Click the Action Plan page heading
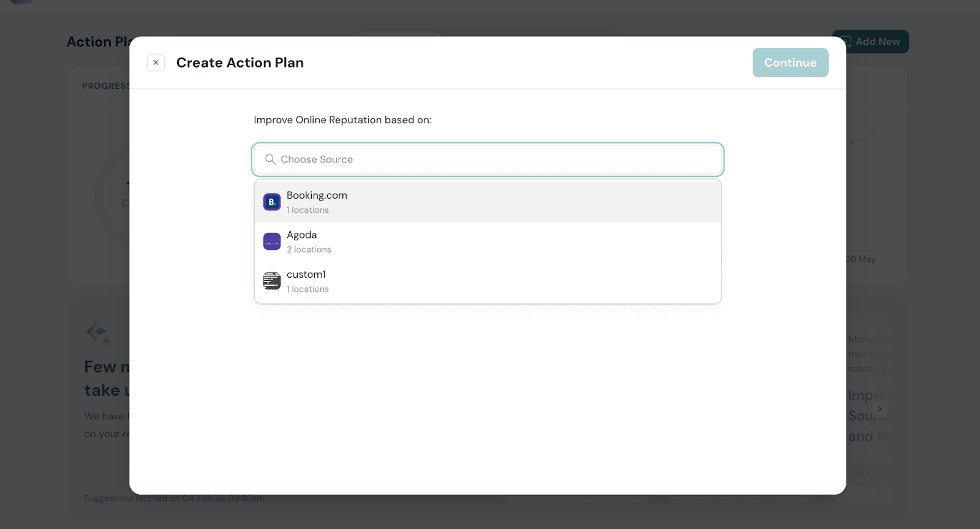The height and width of the screenshot is (529, 980). (98, 42)
